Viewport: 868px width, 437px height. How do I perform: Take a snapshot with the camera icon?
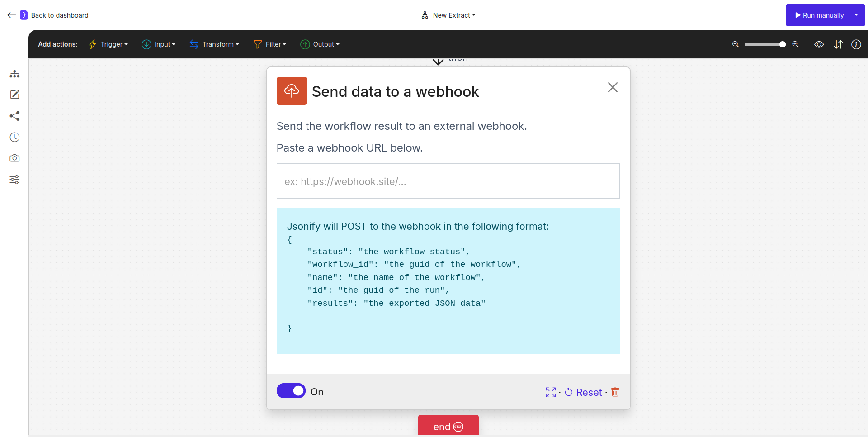point(14,158)
